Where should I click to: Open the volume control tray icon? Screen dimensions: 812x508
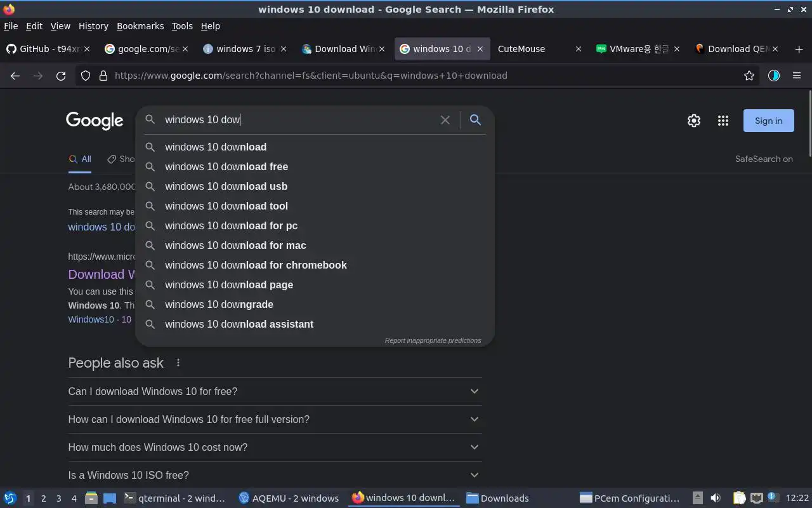click(716, 498)
